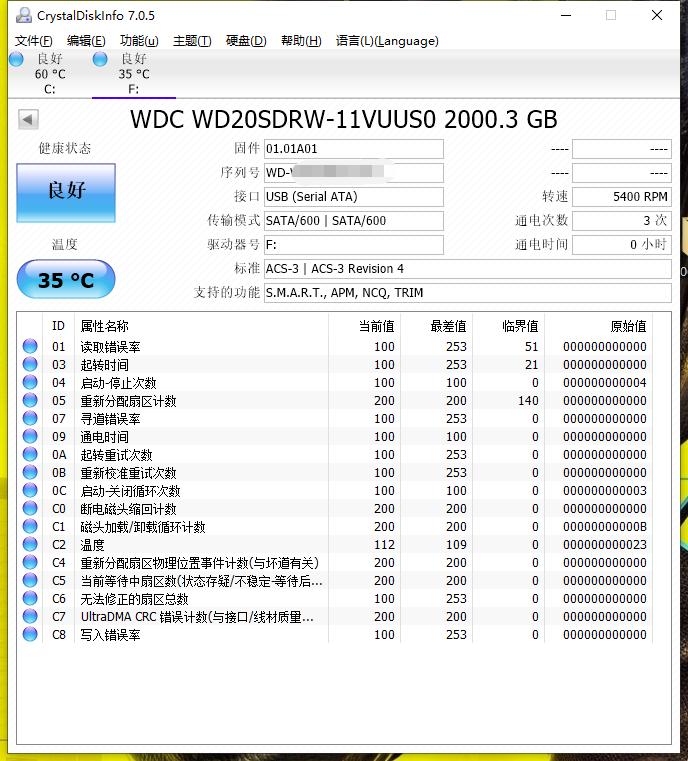Click the 35 °C temperature button
The image size is (688, 761).
pos(66,279)
